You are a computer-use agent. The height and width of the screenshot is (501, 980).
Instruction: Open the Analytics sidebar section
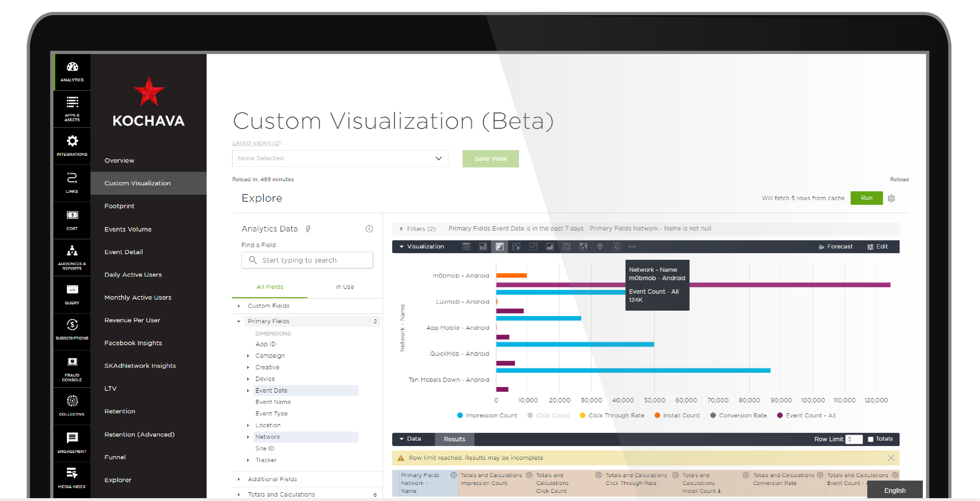click(72, 72)
